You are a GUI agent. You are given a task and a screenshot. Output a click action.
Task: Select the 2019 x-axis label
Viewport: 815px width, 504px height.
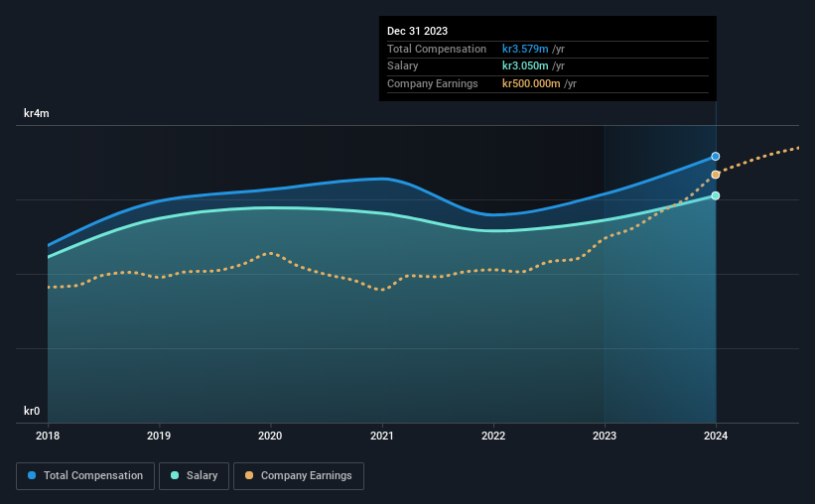(x=159, y=436)
